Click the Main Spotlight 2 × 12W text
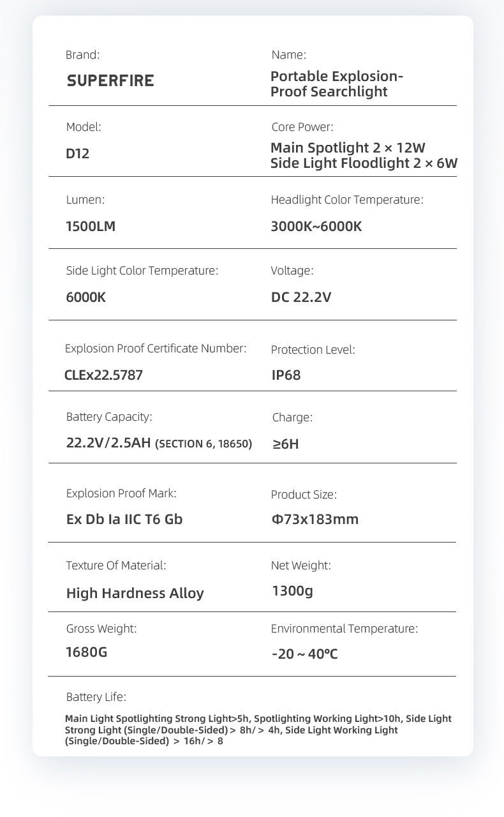The width and height of the screenshot is (504, 817). pyautogui.click(x=348, y=147)
